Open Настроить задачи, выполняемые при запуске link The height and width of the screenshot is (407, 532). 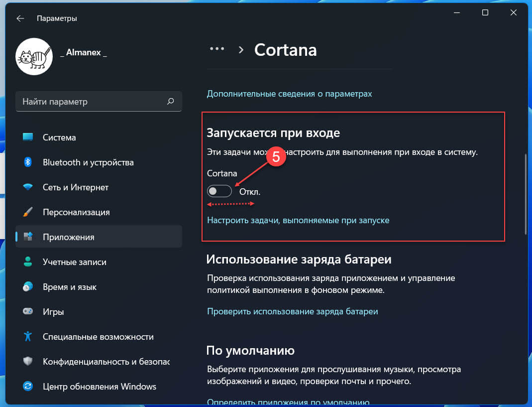298,220
